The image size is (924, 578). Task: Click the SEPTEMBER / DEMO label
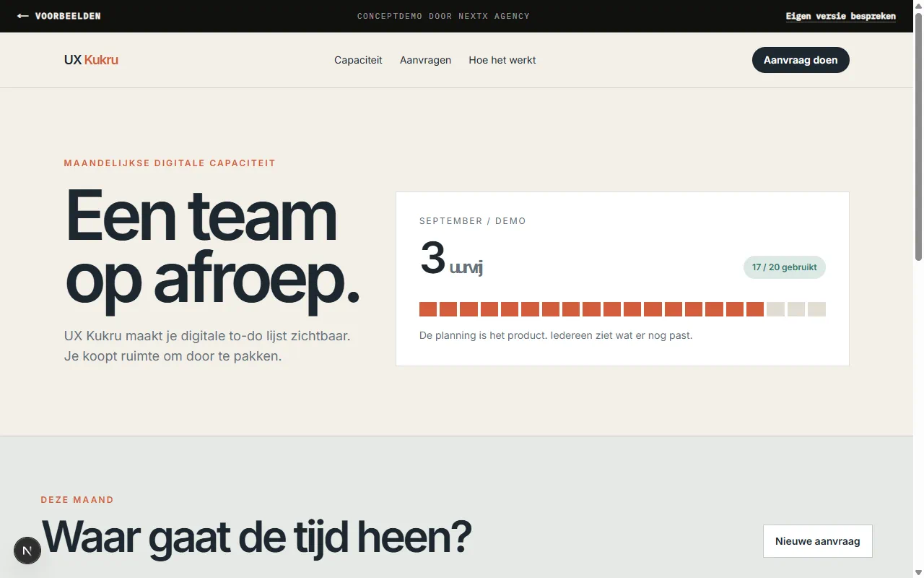point(473,221)
